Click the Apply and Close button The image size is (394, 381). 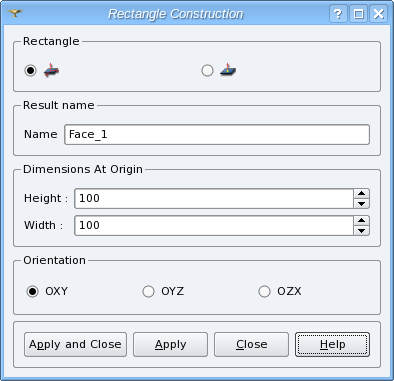75,344
